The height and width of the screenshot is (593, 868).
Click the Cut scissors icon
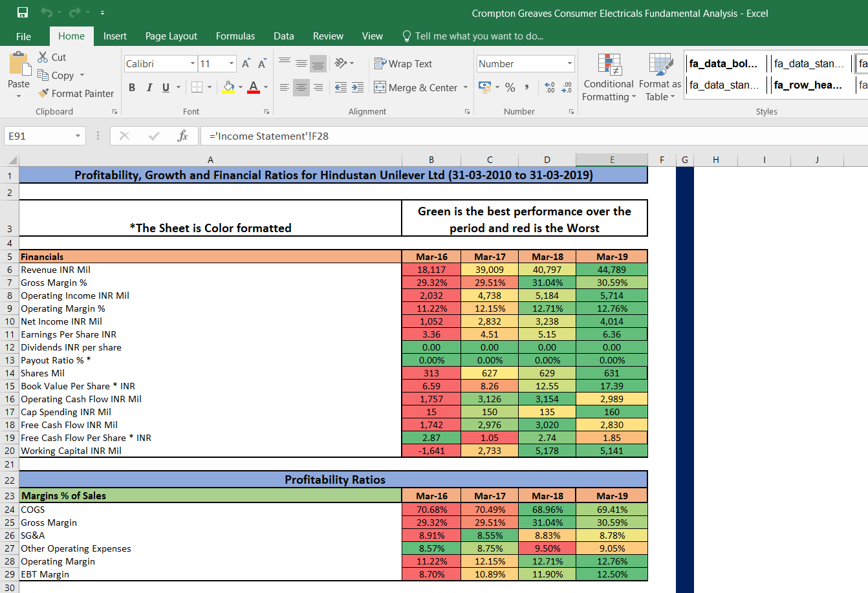coord(43,57)
